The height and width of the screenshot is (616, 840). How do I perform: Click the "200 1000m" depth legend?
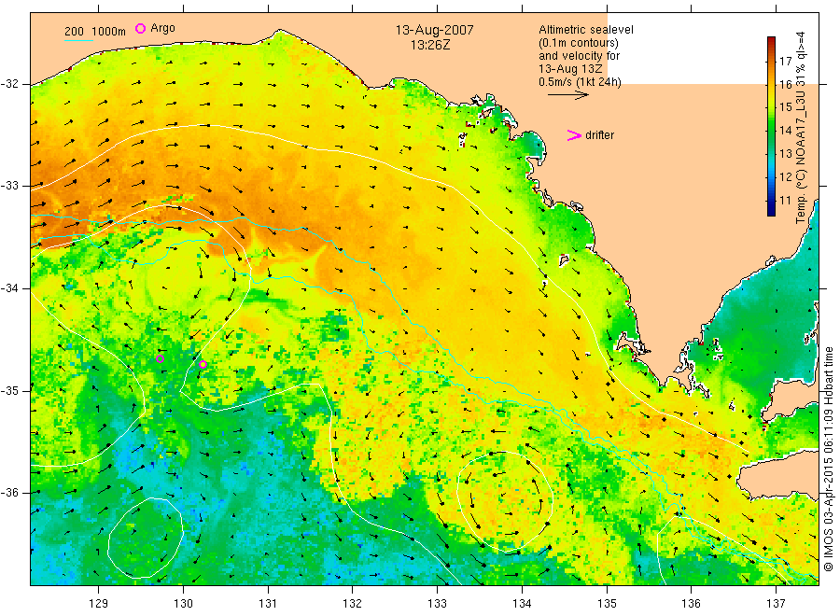coord(95,32)
